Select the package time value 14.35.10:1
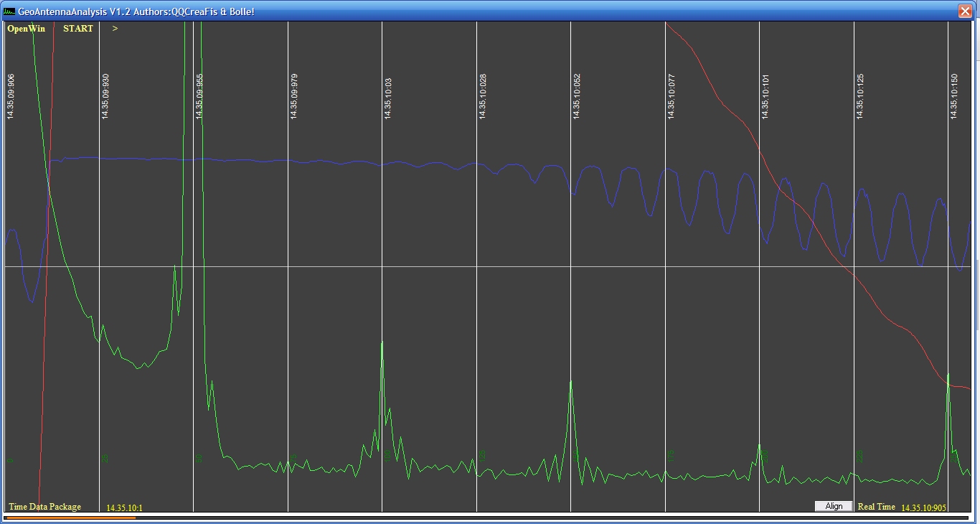This screenshot has width=980, height=524. (x=125, y=507)
